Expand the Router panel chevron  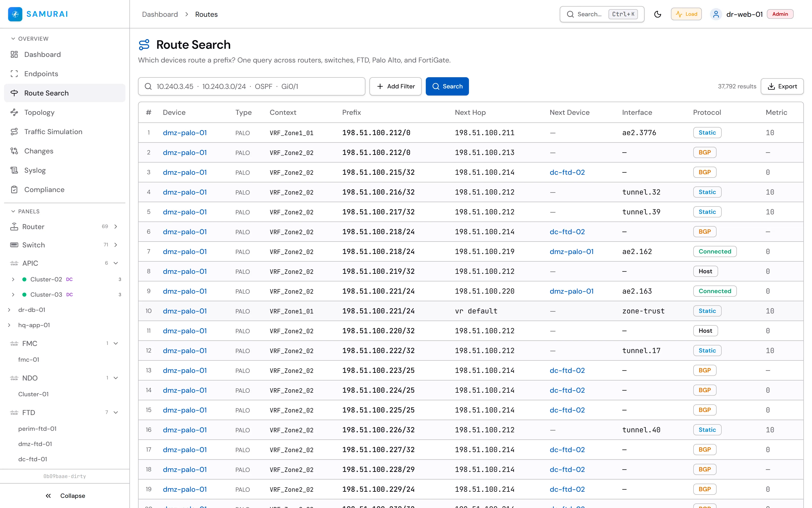pos(116,227)
